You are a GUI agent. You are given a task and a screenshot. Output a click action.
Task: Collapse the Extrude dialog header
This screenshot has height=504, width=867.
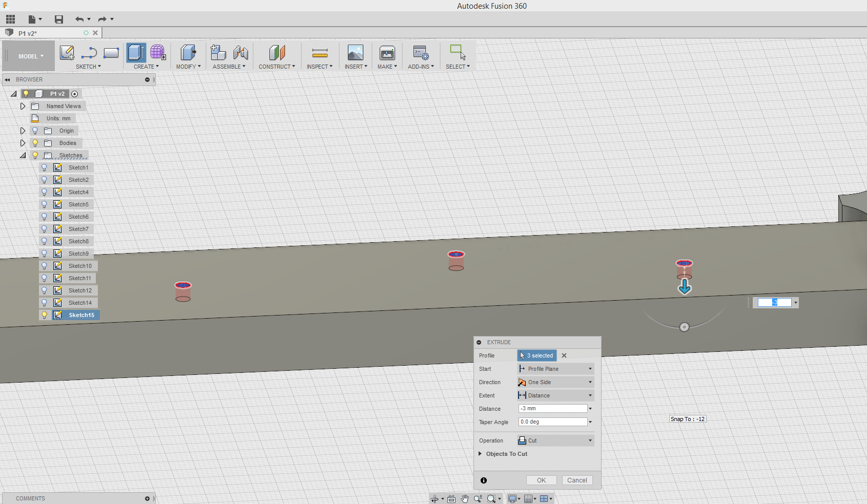coord(479,342)
